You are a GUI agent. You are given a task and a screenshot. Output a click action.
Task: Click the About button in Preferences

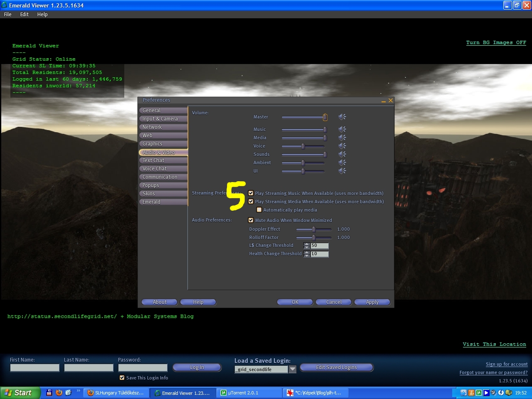[x=160, y=302]
